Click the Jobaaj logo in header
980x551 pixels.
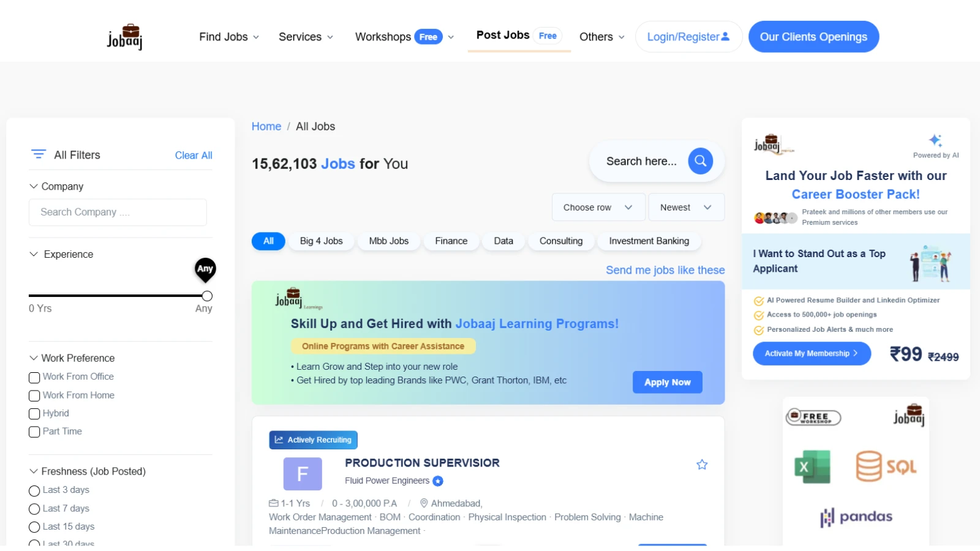click(124, 37)
